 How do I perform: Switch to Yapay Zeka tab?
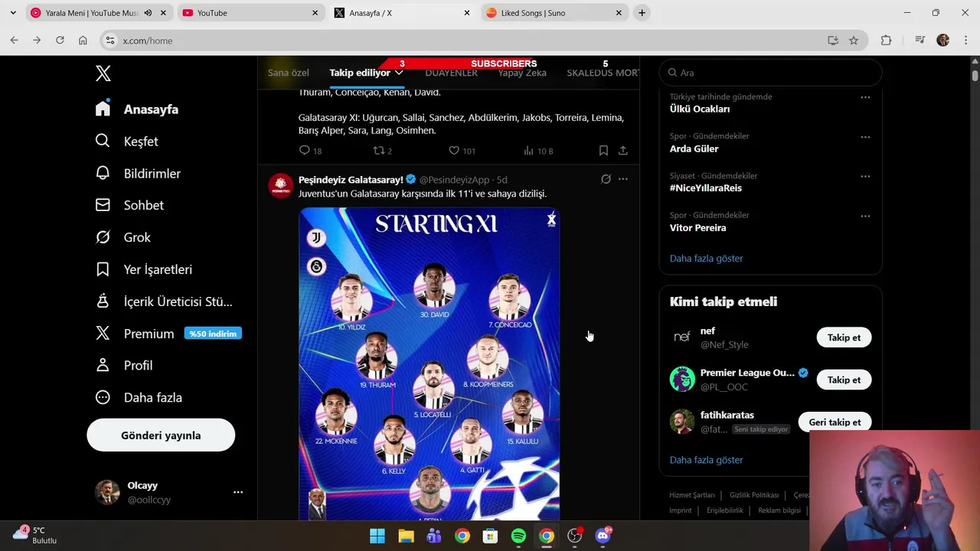pyautogui.click(x=522, y=73)
